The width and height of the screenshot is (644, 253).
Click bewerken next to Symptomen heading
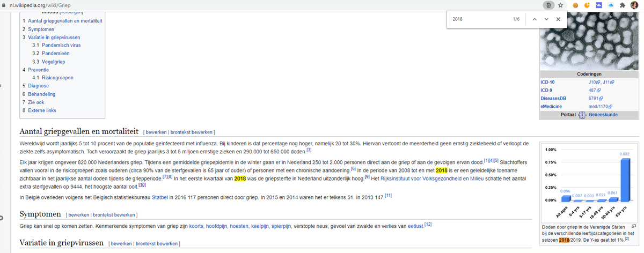point(78,215)
